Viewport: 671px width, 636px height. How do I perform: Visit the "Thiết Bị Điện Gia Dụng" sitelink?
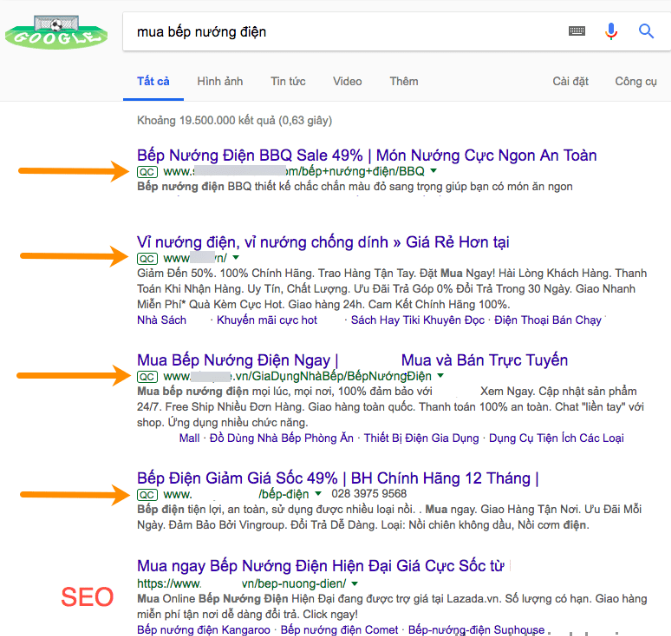point(420,438)
